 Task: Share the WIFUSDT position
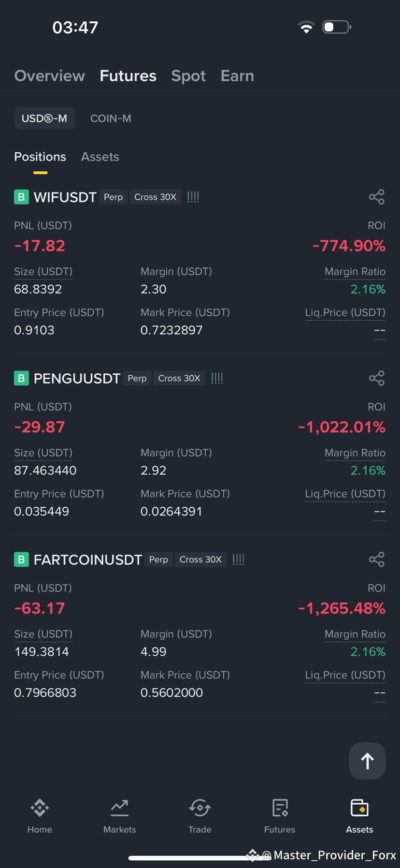376,197
